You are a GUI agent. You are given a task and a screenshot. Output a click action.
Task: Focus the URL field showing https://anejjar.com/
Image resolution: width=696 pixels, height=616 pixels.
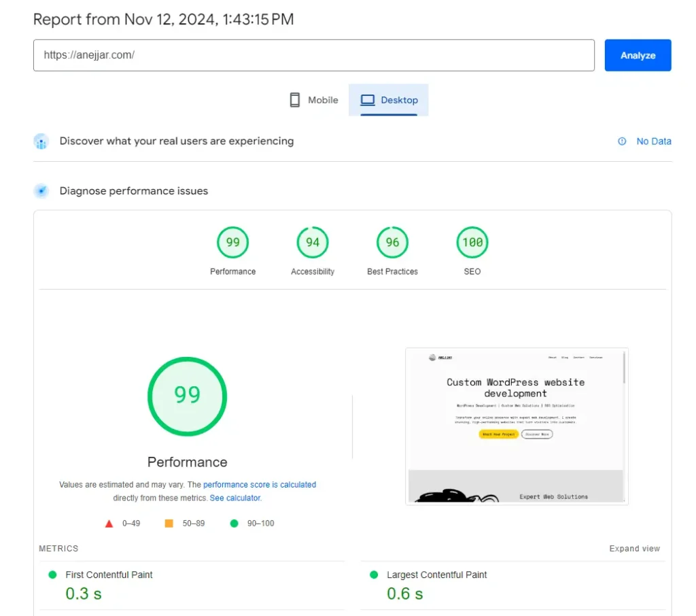[x=314, y=55]
